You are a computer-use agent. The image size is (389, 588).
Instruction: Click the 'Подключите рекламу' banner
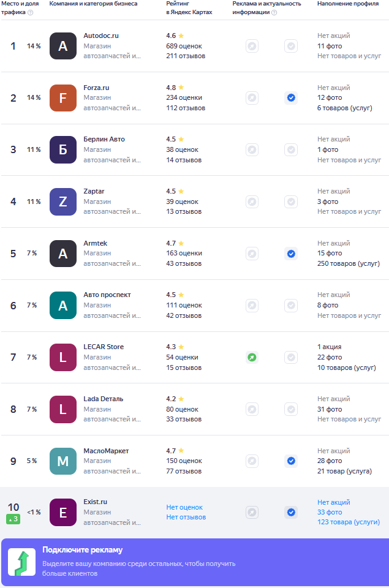click(194, 562)
